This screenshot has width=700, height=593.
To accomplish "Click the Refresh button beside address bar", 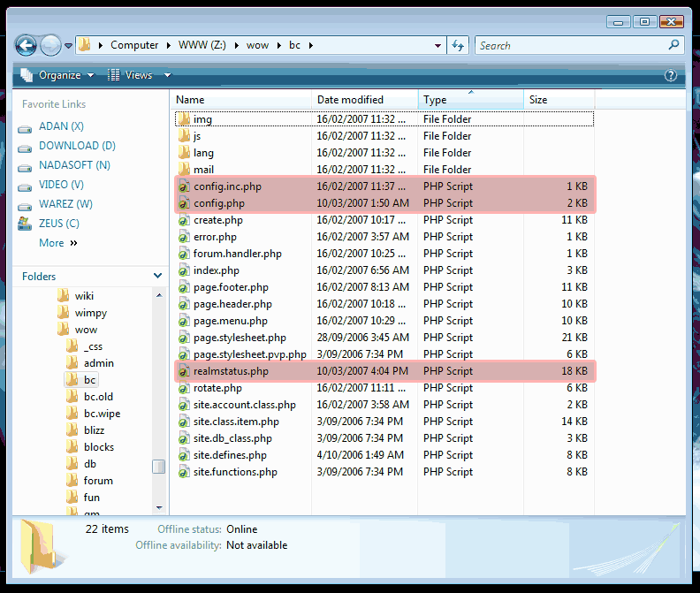I will (458, 45).
